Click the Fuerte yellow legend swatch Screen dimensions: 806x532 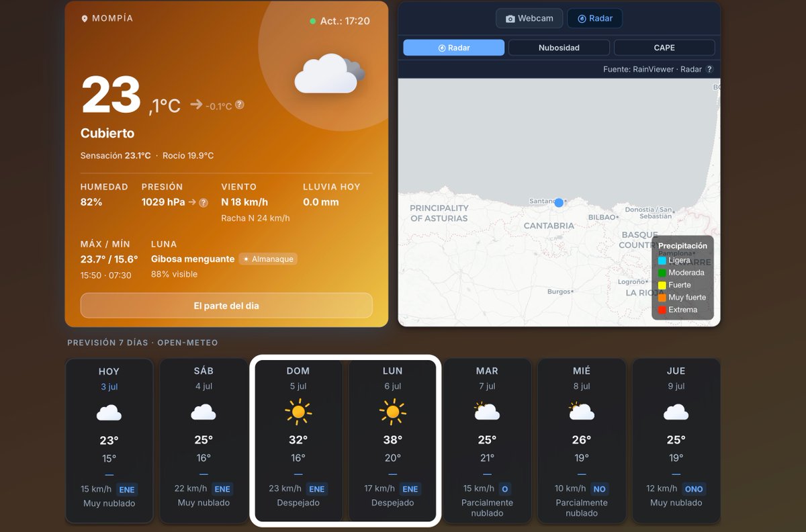[662, 285]
